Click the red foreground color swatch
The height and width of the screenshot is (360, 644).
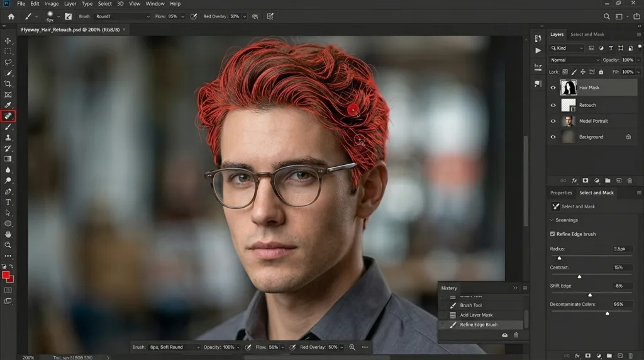pyautogui.click(x=6, y=275)
